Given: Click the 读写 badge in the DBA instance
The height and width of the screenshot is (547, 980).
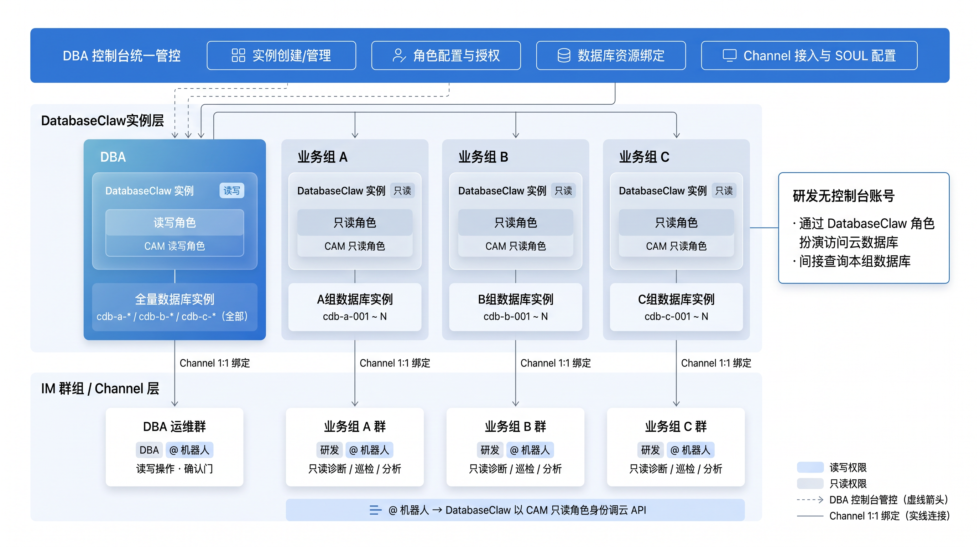Looking at the screenshot, I should (232, 191).
